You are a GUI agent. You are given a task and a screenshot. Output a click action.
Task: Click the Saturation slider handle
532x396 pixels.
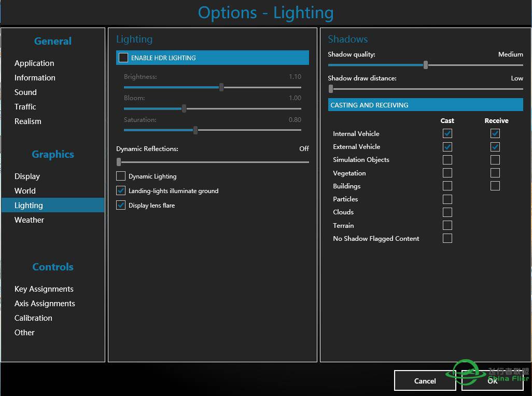(x=195, y=130)
